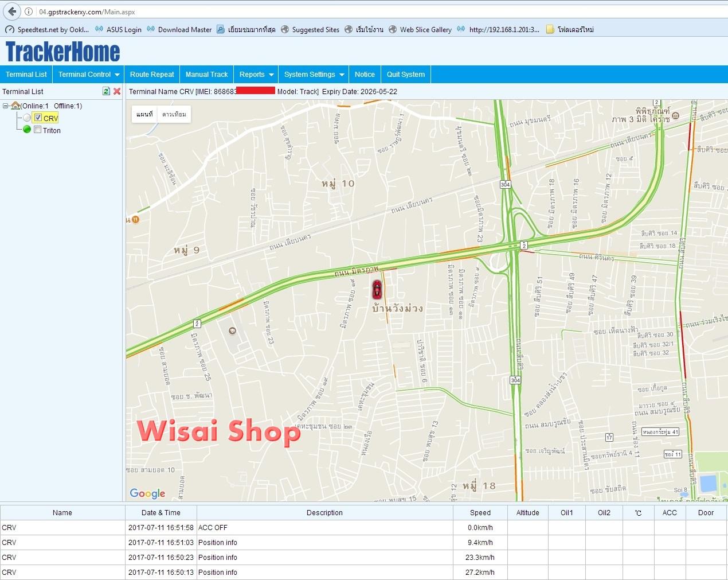The height and width of the screenshot is (580, 728).
Task: Click the gray status dot beside CRV
Action: pyautogui.click(x=27, y=118)
